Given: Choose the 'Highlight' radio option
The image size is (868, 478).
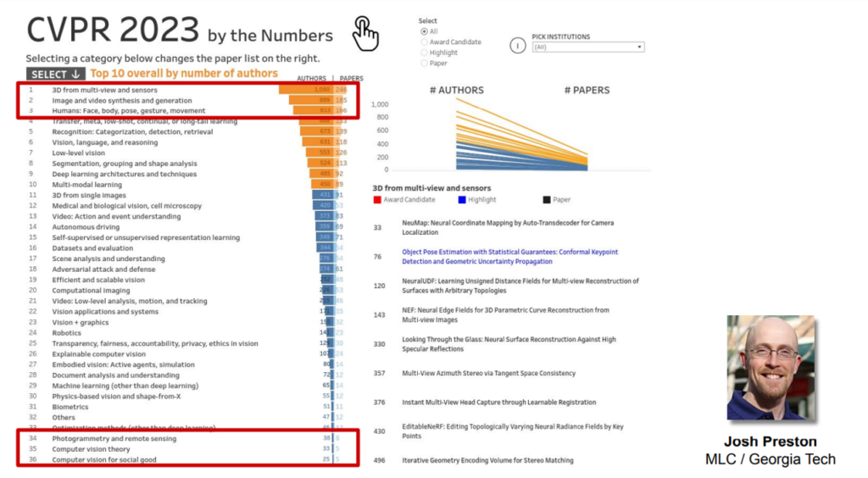Looking at the screenshot, I should coord(425,53).
